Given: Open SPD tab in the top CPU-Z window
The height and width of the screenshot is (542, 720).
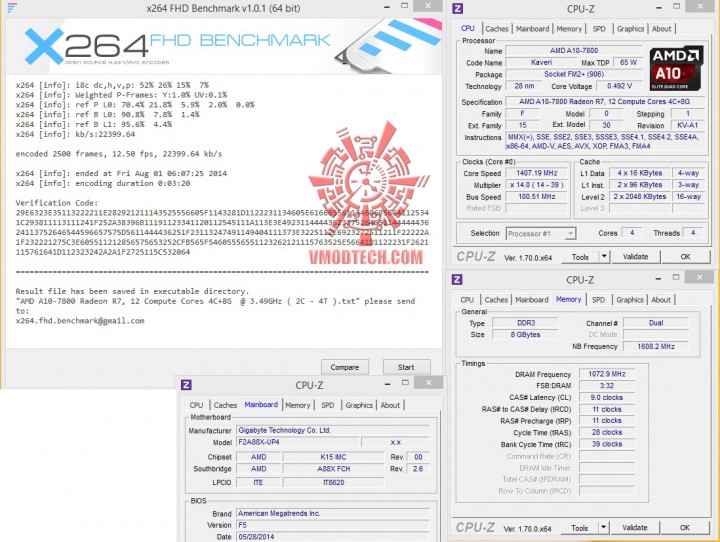Looking at the screenshot, I should [599, 28].
